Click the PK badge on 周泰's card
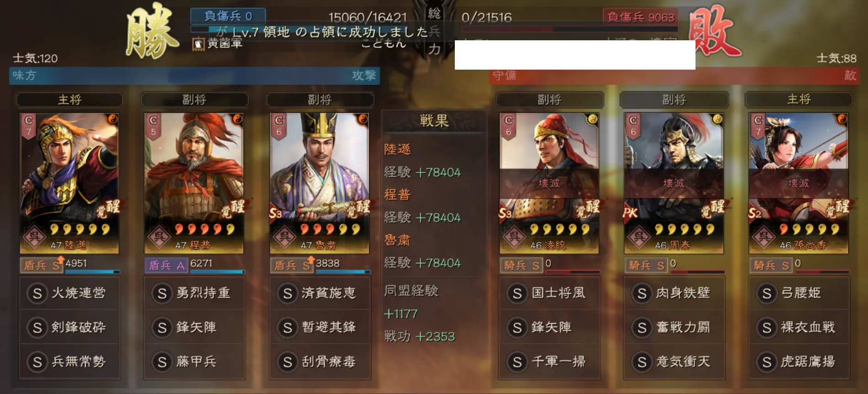 tap(630, 213)
